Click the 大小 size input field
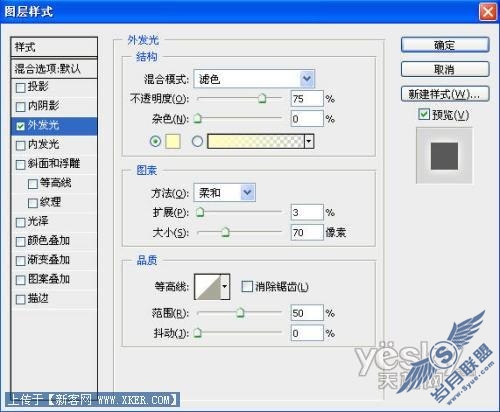 tap(307, 232)
